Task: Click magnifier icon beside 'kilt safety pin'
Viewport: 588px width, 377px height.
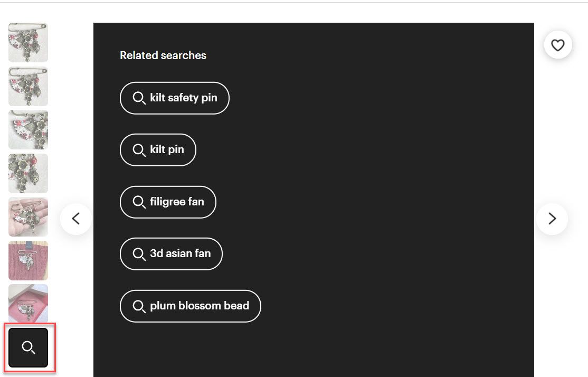Action: tap(139, 98)
